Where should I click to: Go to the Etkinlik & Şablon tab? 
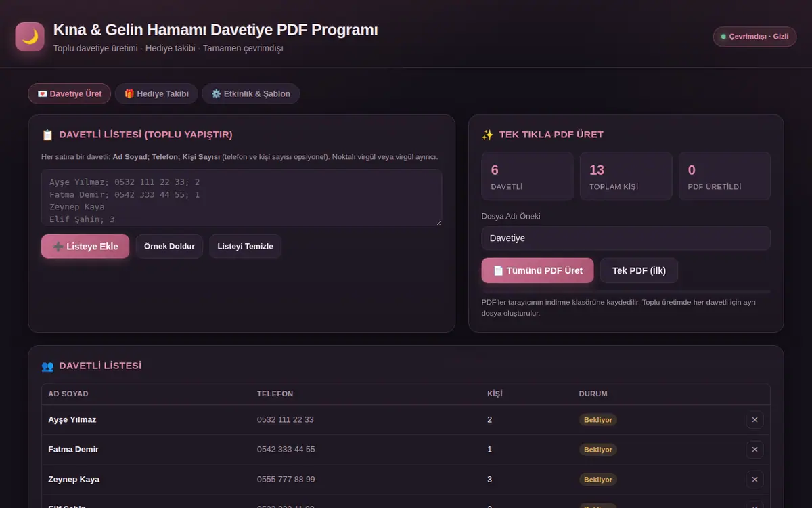tap(250, 93)
